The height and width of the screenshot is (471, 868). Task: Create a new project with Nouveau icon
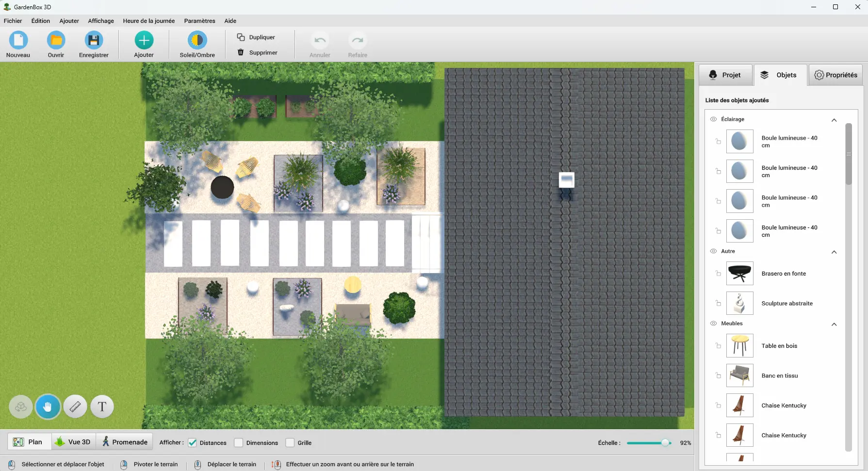click(18, 40)
